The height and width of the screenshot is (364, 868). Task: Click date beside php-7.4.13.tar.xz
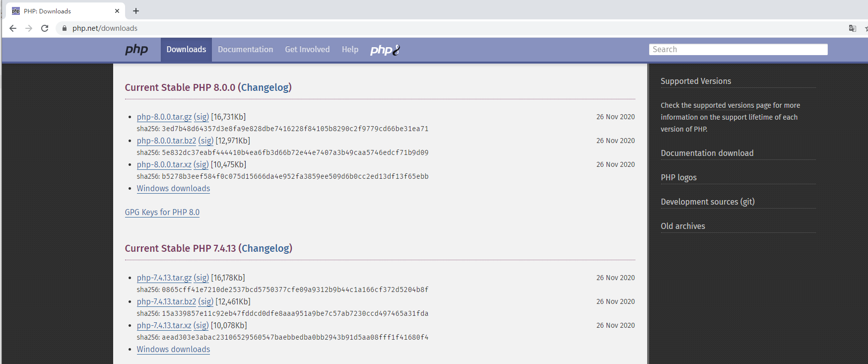(x=615, y=325)
